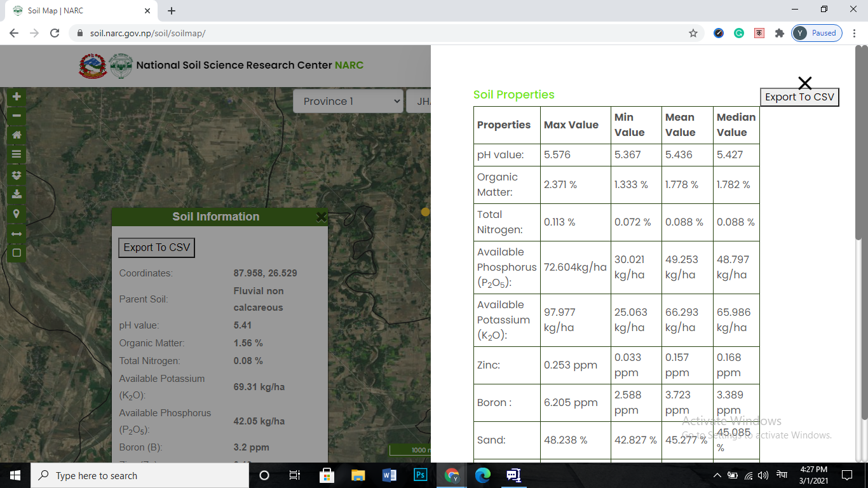Open the Paused profile button
The width and height of the screenshot is (868, 488).
click(817, 33)
